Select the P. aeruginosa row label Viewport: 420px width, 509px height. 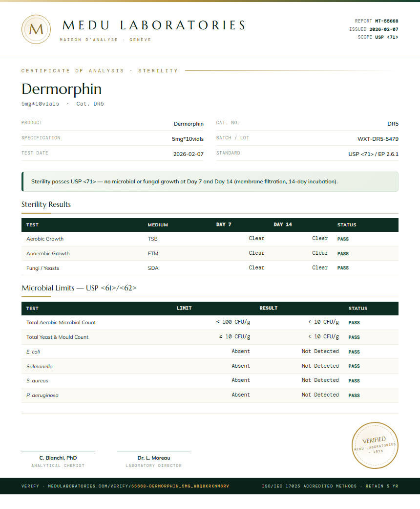pyautogui.click(x=42, y=396)
